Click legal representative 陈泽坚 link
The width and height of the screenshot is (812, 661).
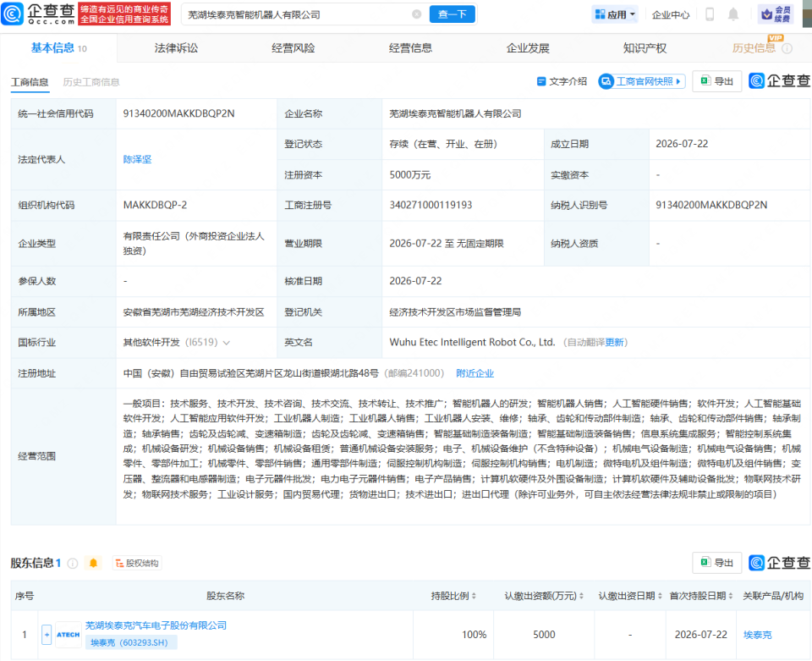click(x=137, y=160)
